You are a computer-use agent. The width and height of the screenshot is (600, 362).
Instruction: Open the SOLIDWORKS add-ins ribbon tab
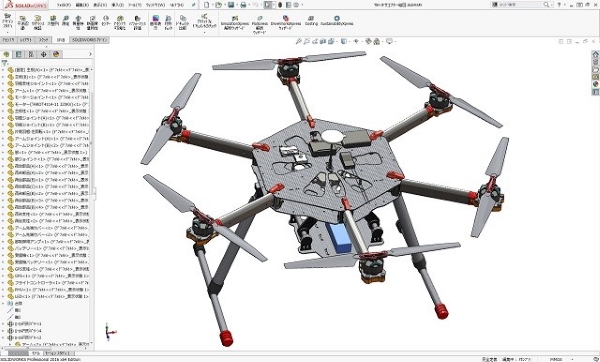(90, 40)
